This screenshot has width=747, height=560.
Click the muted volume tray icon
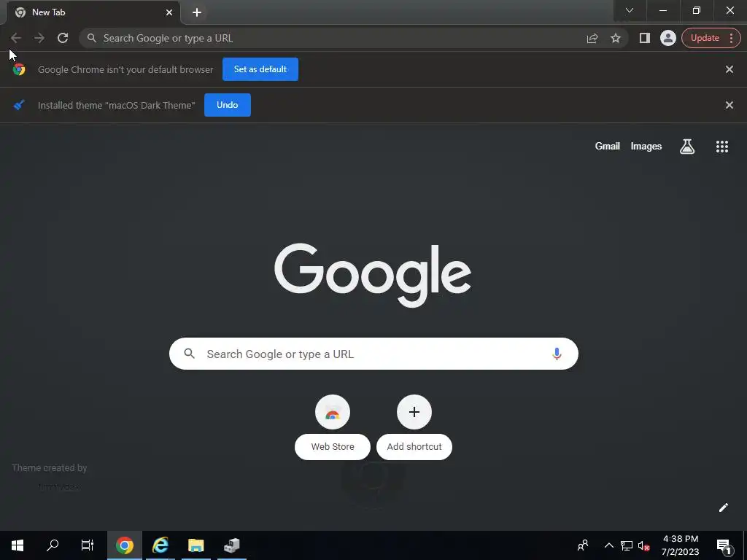[643, 545]
